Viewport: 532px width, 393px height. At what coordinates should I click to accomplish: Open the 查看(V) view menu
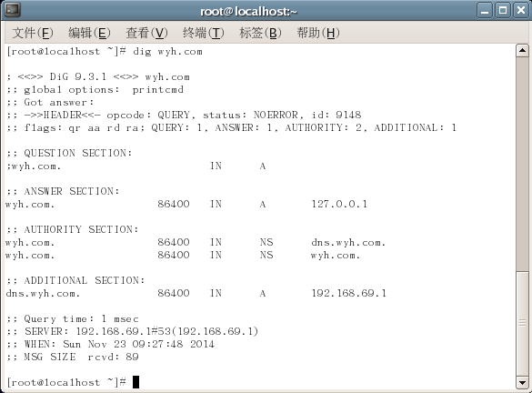(146, 33)
